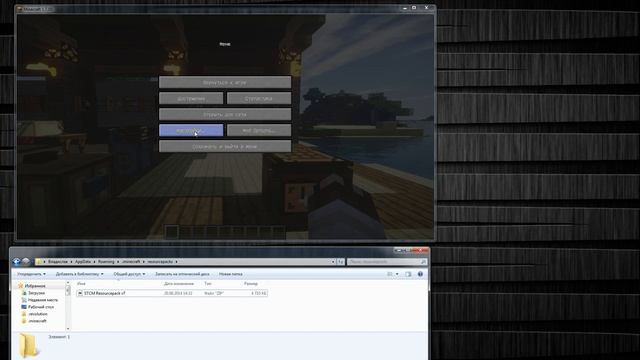Close the Minecraft window
Viewport: 640px width, 360px height.
tap(427, 8)
